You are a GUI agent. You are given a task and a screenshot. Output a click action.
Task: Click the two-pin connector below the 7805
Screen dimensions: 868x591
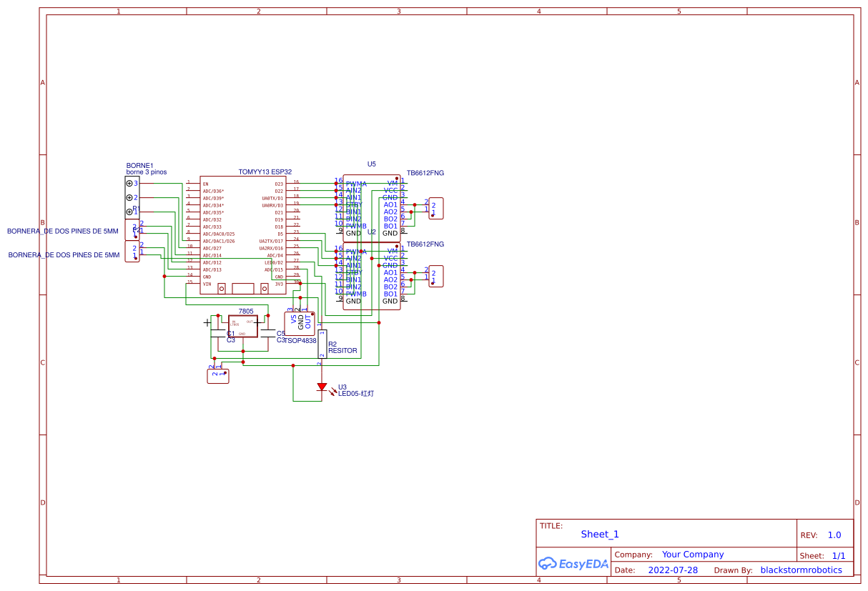pyautogui.click(x=218, y=374)
